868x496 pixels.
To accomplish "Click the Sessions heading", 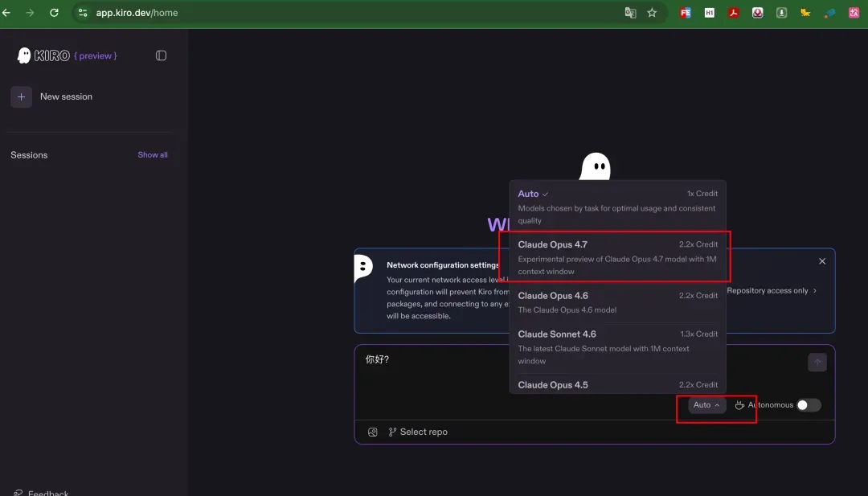I will click(x=29, y=155).
